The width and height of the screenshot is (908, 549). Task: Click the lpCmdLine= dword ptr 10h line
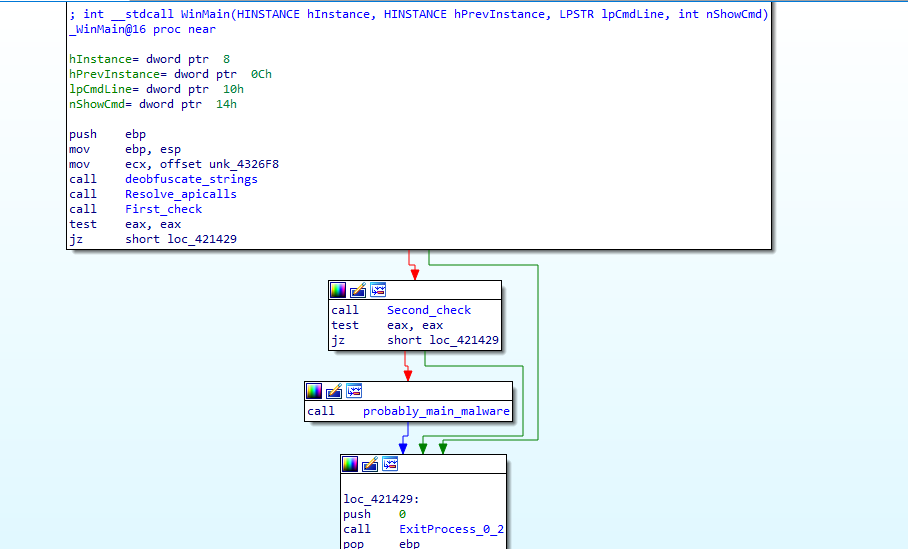(x=156, y=89)
